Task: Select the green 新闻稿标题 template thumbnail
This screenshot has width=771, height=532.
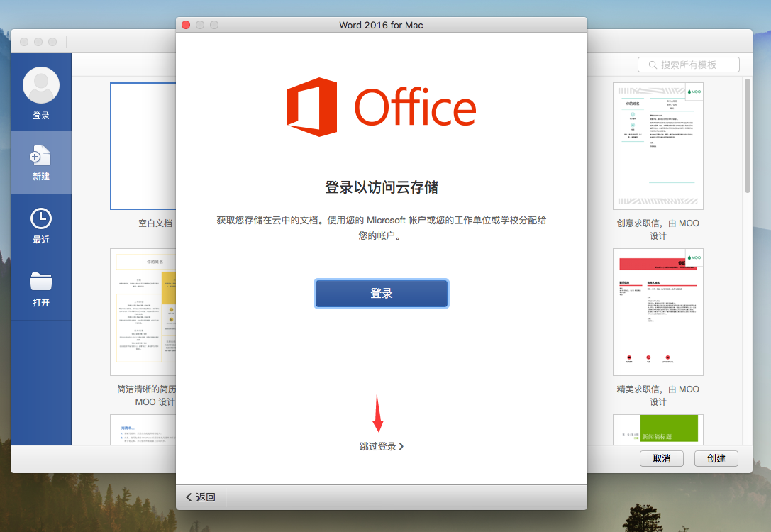Action: tap(658, 429)
